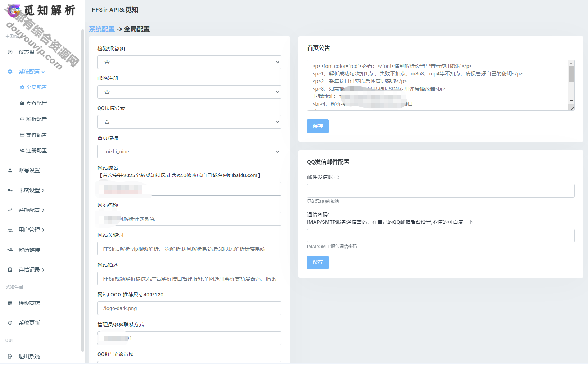Expand the 替换配置 menu
The image size is (588, 365).
(x=32, y=210)
